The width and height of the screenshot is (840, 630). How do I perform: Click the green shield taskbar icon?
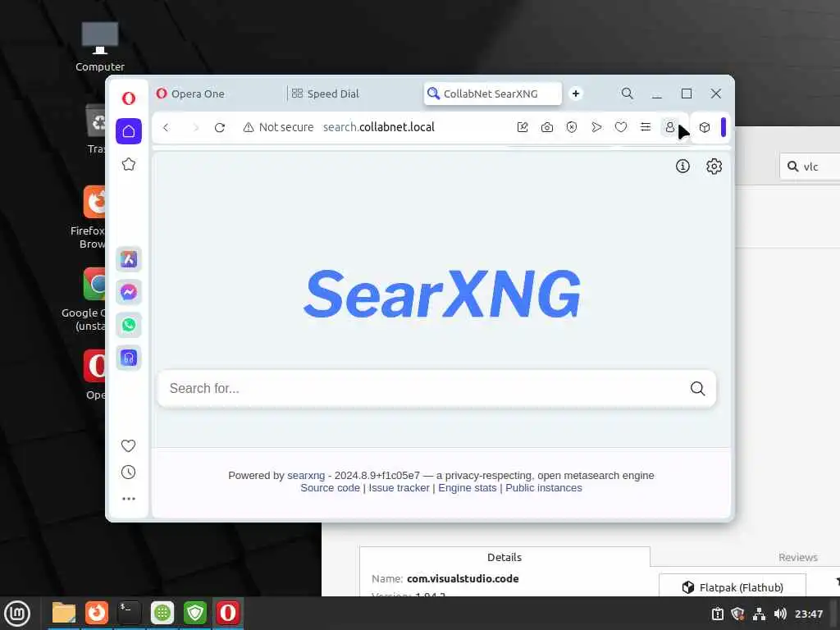click(195, 614)
